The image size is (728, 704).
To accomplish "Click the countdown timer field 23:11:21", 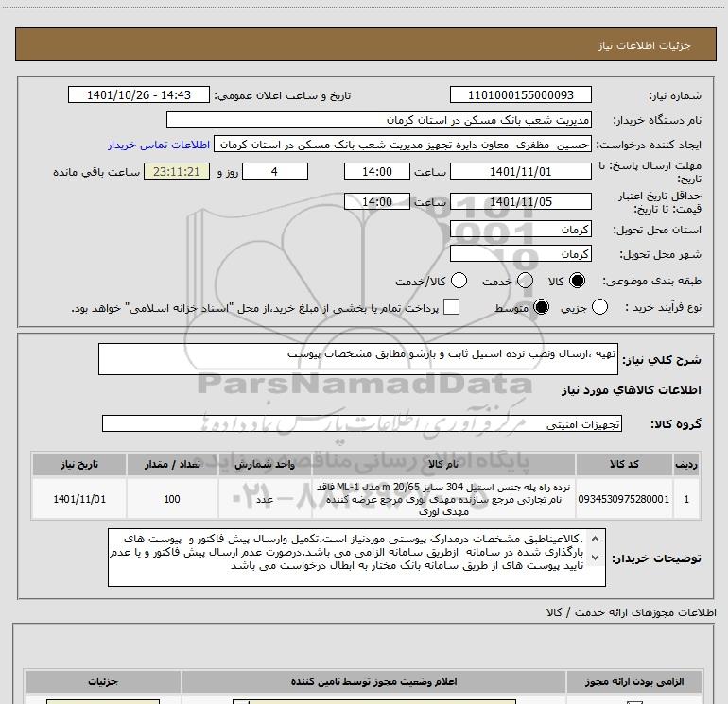I will (x=177, y=171).
